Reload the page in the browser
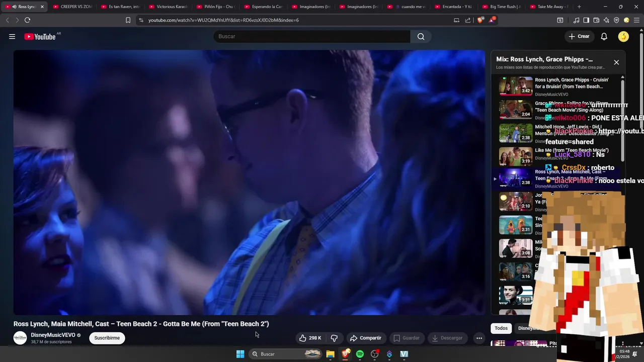This screenshot has height=362, width=644. 27,20
